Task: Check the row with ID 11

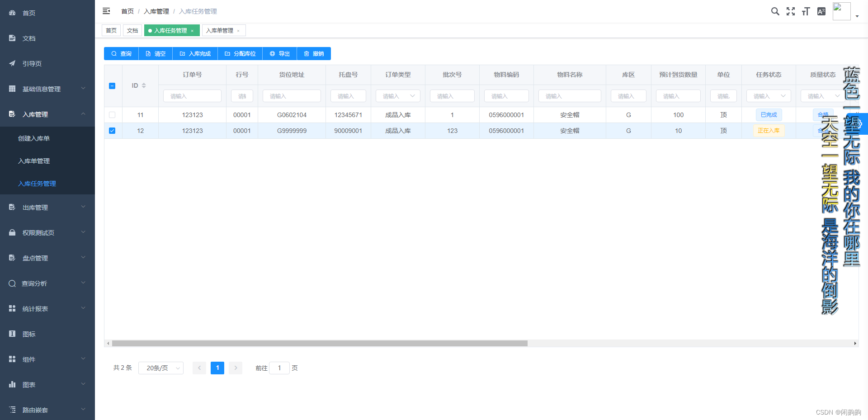Action: pos(112,115)
